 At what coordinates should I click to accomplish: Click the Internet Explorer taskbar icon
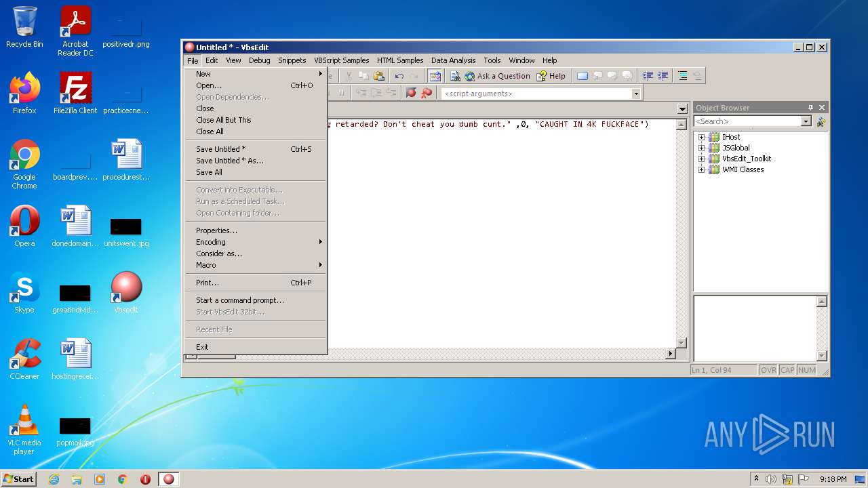tap(54, 479)
